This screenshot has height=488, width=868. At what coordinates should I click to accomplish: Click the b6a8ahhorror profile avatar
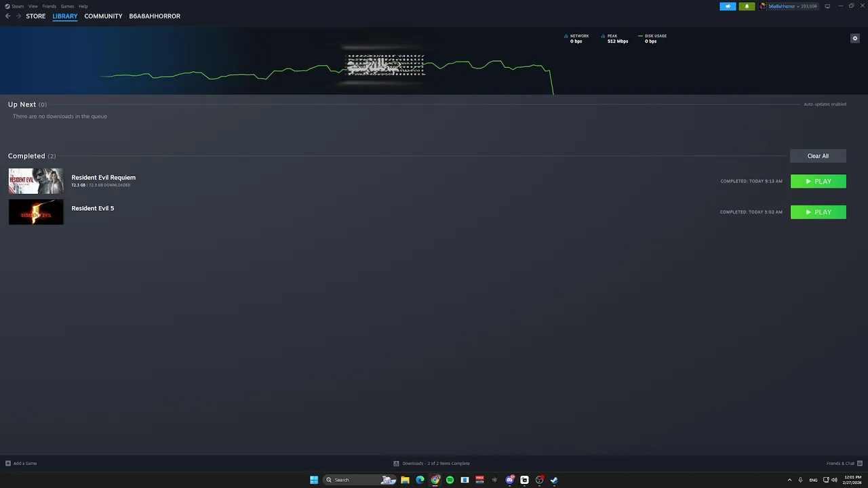(763, 6)
